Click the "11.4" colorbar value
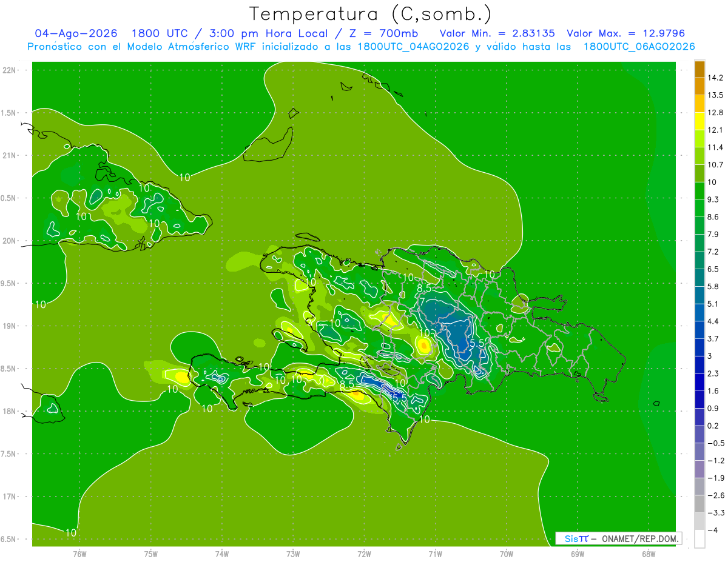 (x=715, y=147)
